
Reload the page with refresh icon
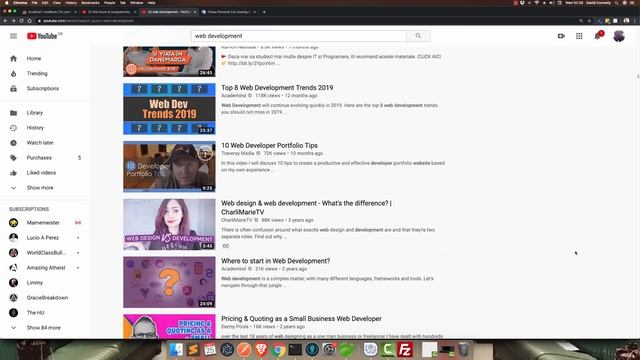21,20
